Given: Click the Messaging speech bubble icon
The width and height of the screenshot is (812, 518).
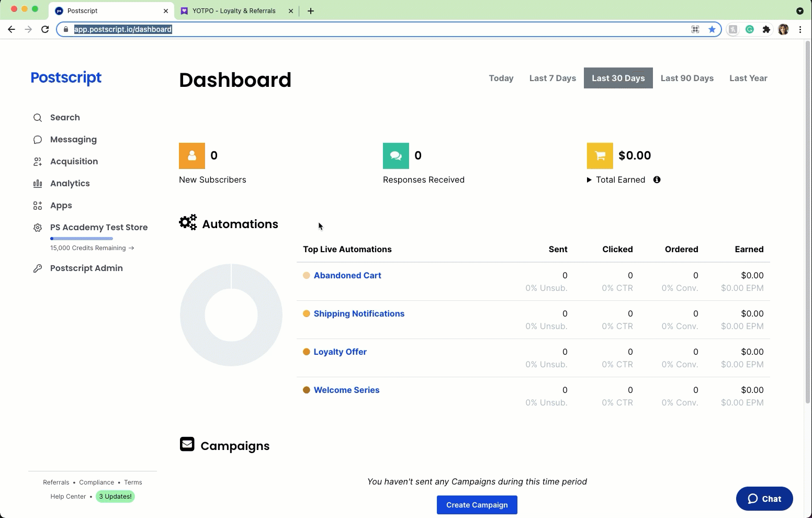Looking at the screenshot, I should [38, 140].
